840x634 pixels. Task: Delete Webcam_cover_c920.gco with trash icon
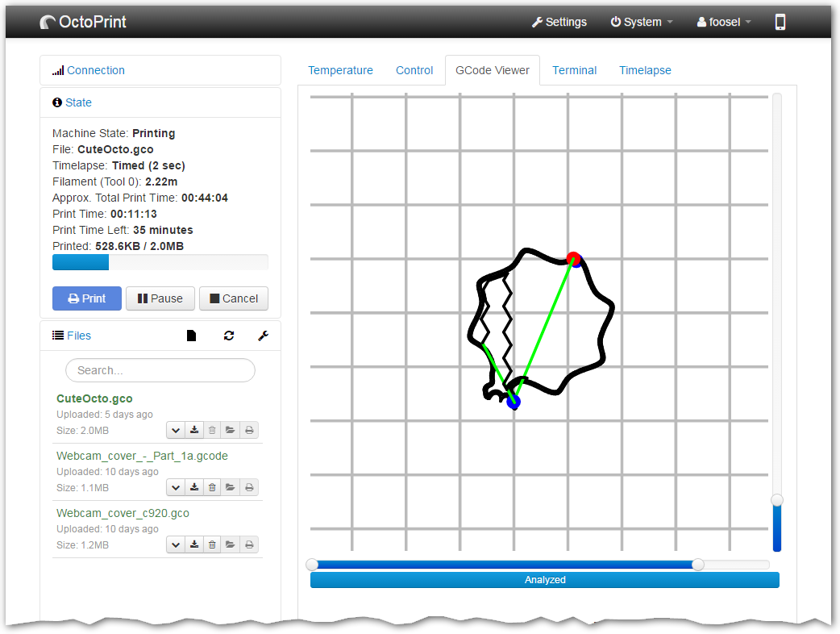tap(212, 544)
